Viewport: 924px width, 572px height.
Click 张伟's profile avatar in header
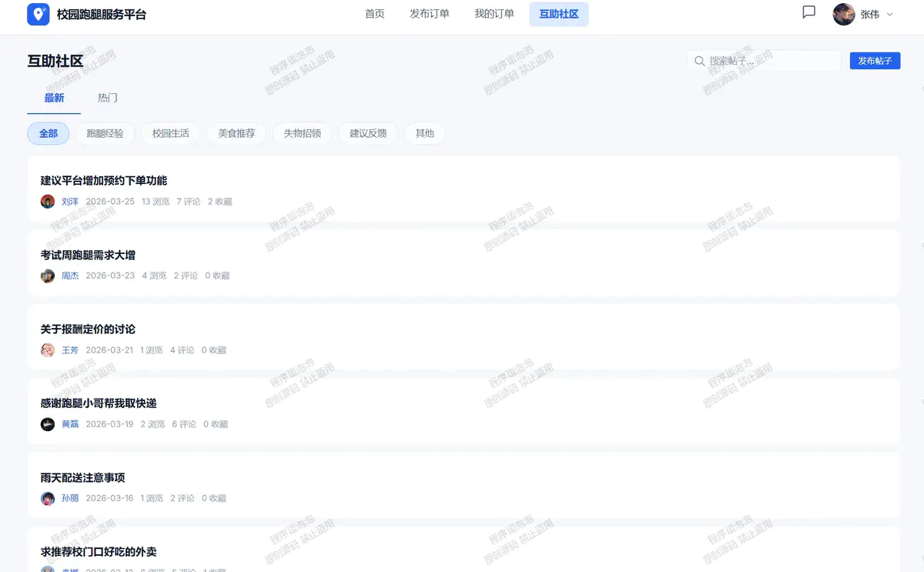click(x=844, y=14)
